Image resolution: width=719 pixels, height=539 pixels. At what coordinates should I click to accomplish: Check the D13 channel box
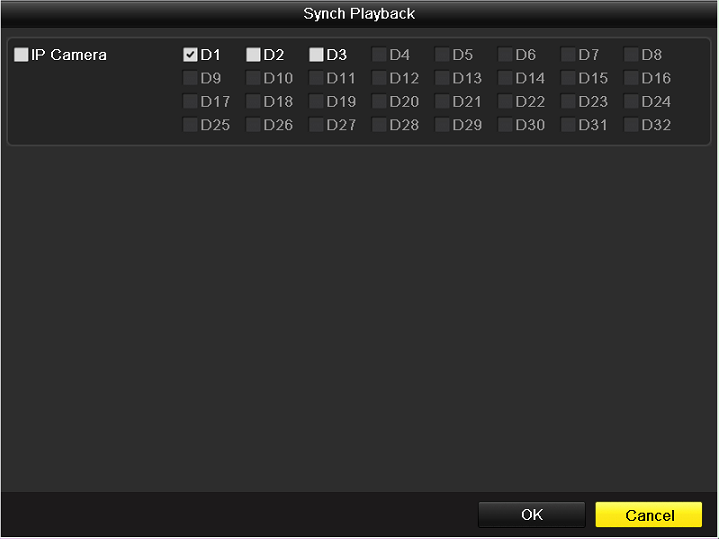[x=442, y=78]
